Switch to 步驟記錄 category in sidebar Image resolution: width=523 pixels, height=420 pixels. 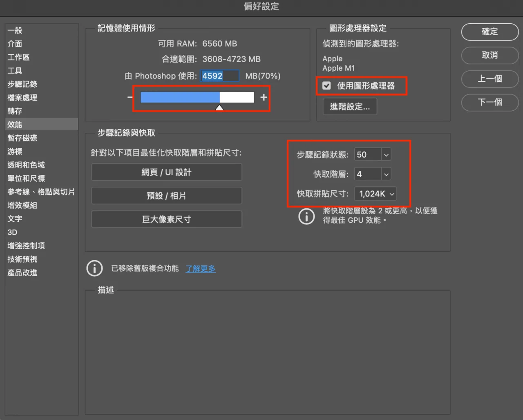click(x=41, y=84)
